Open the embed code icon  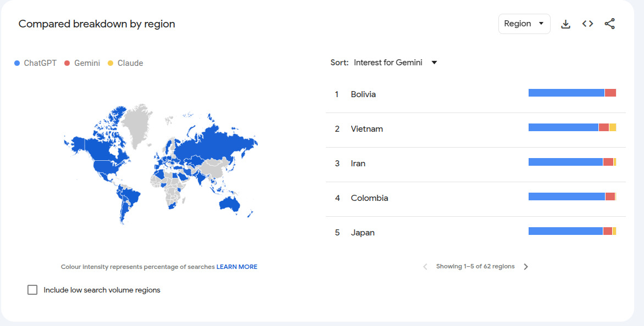click(588, 24)
